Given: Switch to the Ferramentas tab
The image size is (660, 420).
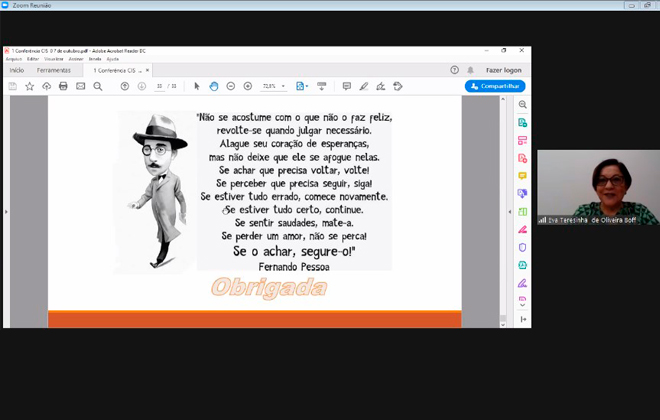Looking at the screenshot, I should tap(53, 70).
